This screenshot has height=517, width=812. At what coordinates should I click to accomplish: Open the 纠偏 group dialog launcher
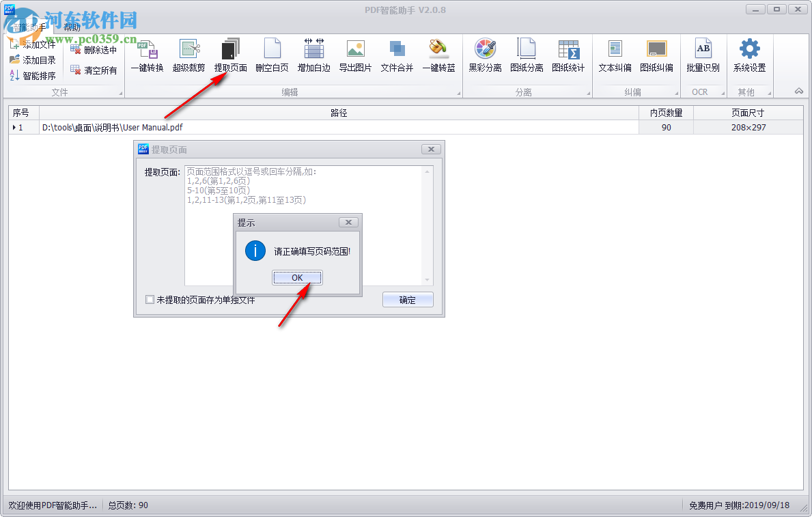[x=677, y=94]
